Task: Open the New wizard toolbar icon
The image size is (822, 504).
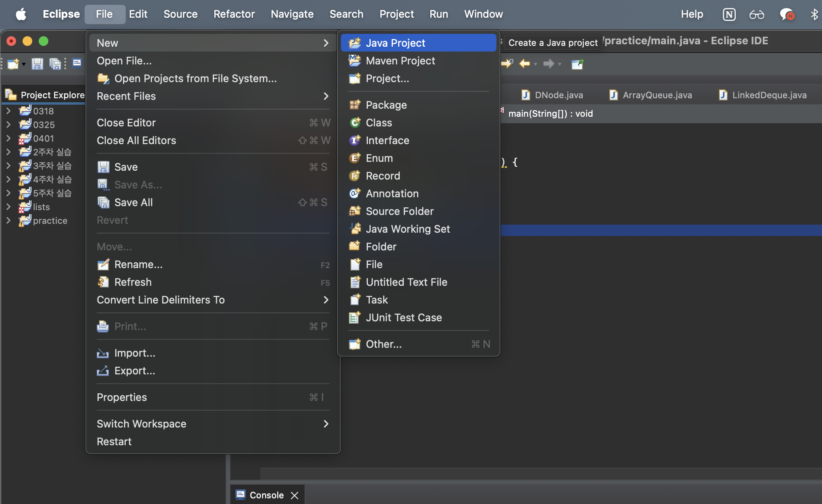Action: [x=13, y=64]
